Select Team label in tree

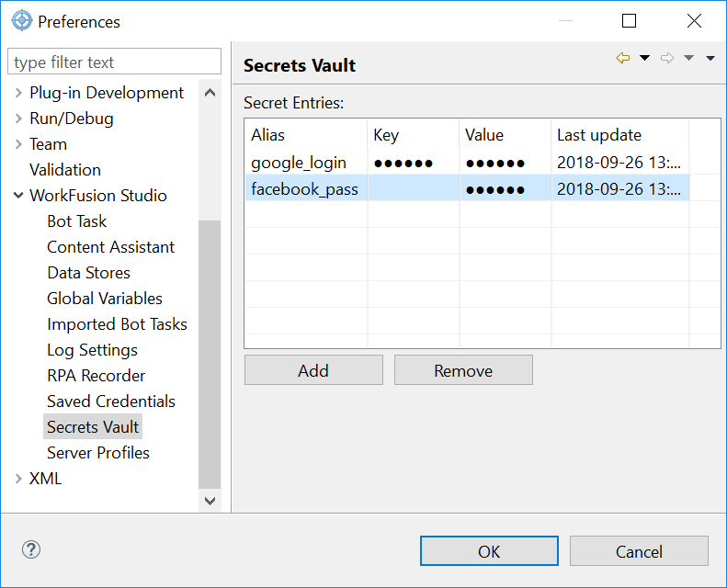coord(48,144)
